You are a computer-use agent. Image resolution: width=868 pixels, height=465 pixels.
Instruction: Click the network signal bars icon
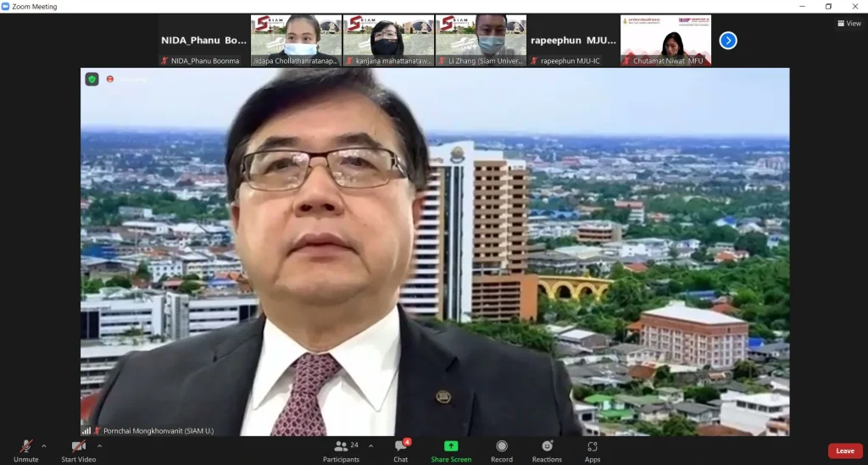(86, 431)
